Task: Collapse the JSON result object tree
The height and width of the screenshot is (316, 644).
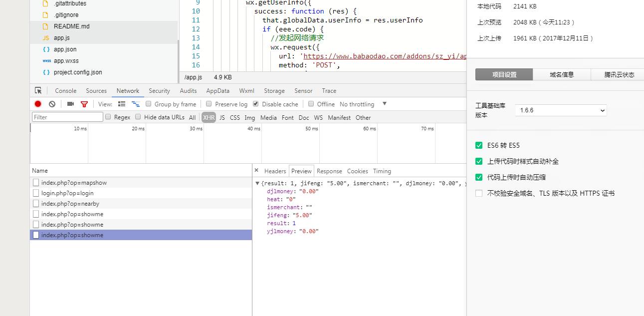Action: coord(257,183)
